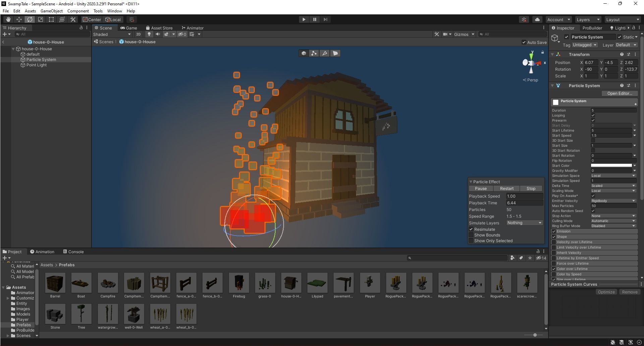Select the Scale tool

tap(40, 19)
